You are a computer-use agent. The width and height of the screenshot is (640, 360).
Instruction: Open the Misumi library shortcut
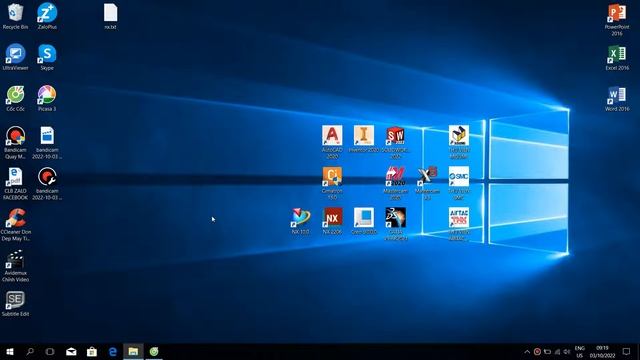(459, 142)
